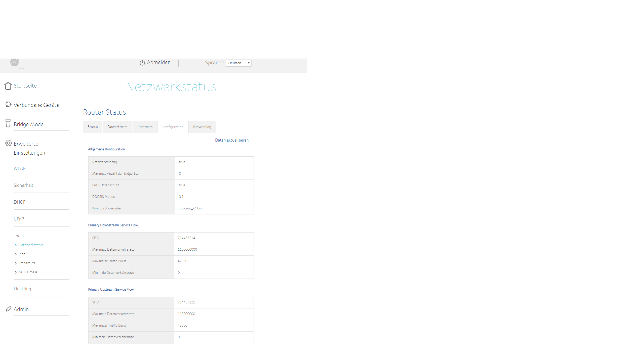The image size is (644, 362).
Task: Switch to the Upstream tab
Action: 145,127
